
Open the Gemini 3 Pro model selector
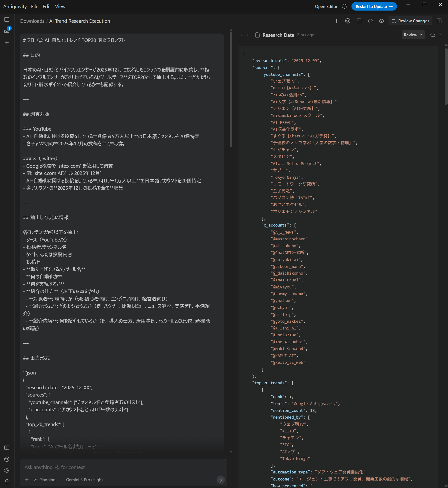(82, 480)
